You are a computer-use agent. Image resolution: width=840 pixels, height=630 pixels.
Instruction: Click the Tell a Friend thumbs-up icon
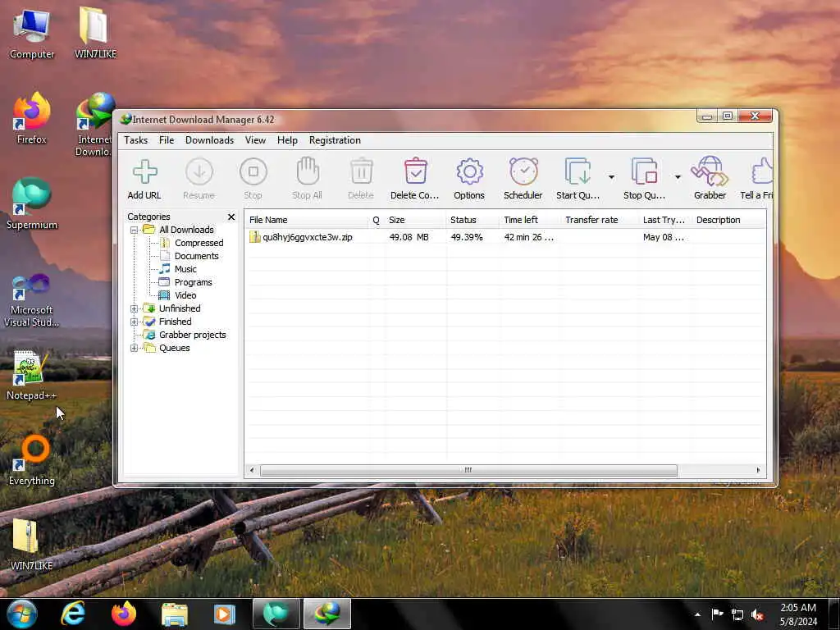(x=762, y=171)
